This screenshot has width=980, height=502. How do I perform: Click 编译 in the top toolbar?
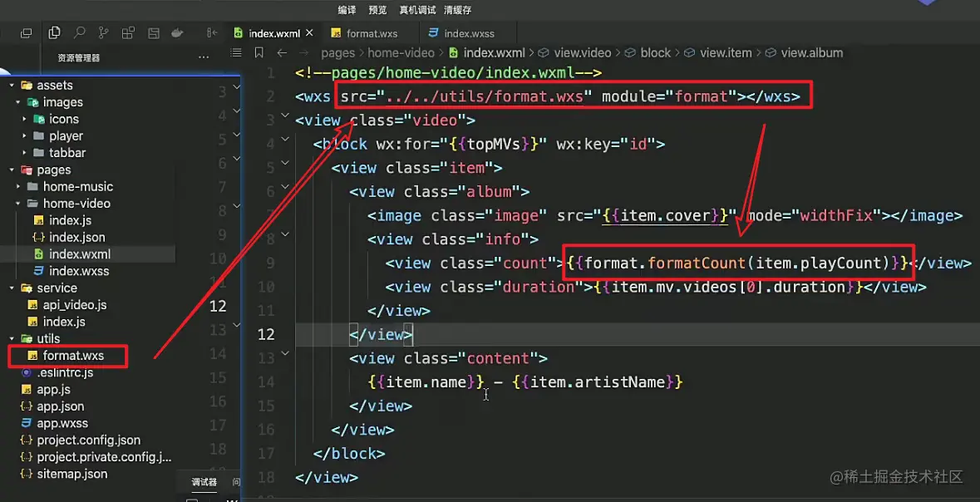[347, 10]
